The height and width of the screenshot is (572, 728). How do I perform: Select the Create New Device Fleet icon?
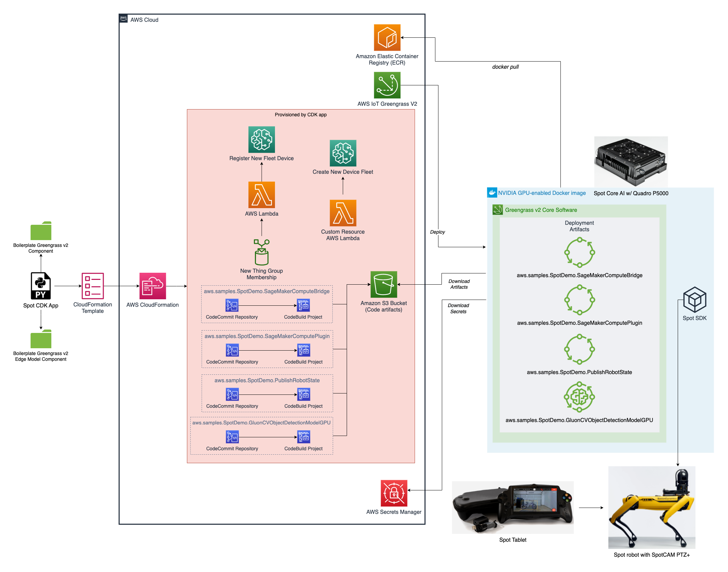343,153
